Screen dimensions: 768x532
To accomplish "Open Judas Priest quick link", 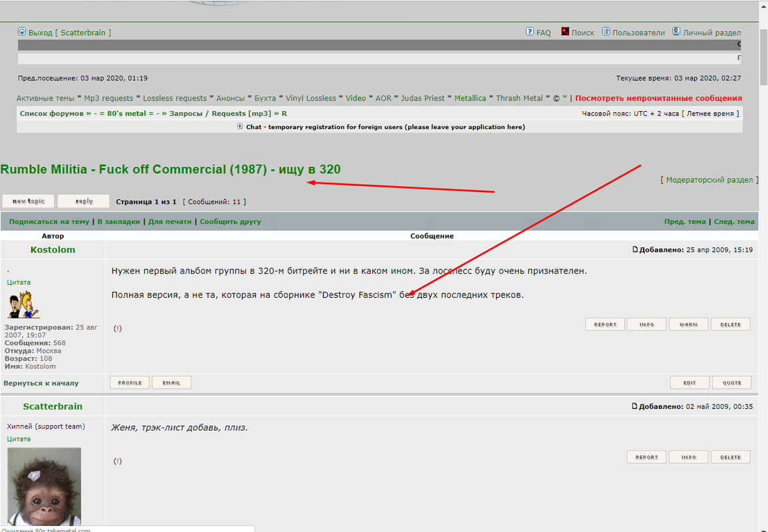I will pyautogui.click(x=423, y=98).
